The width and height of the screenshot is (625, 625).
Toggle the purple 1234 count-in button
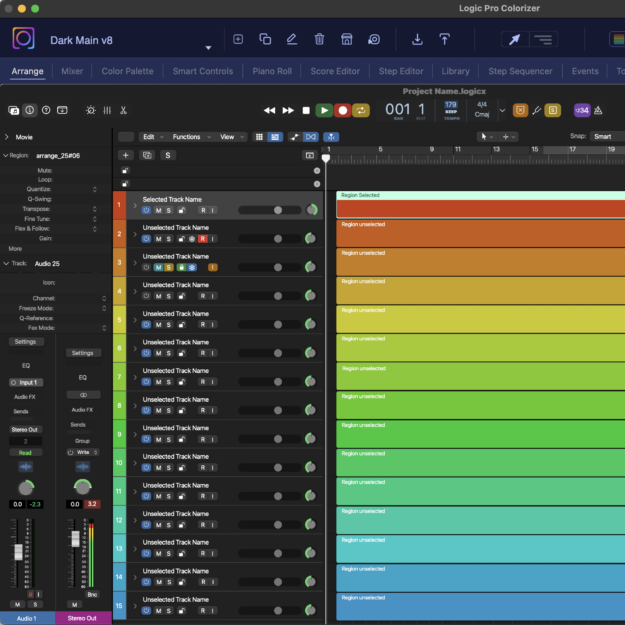coord(582,110)
